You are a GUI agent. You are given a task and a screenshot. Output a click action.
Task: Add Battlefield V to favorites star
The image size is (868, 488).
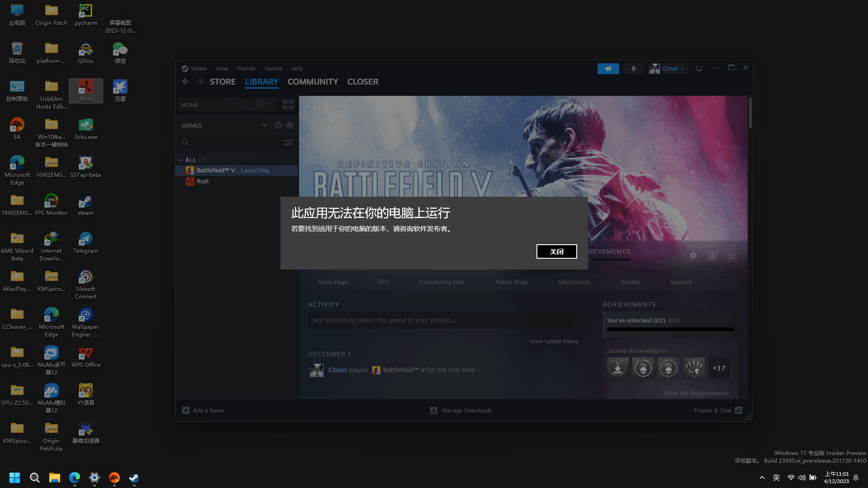(731, 256)
